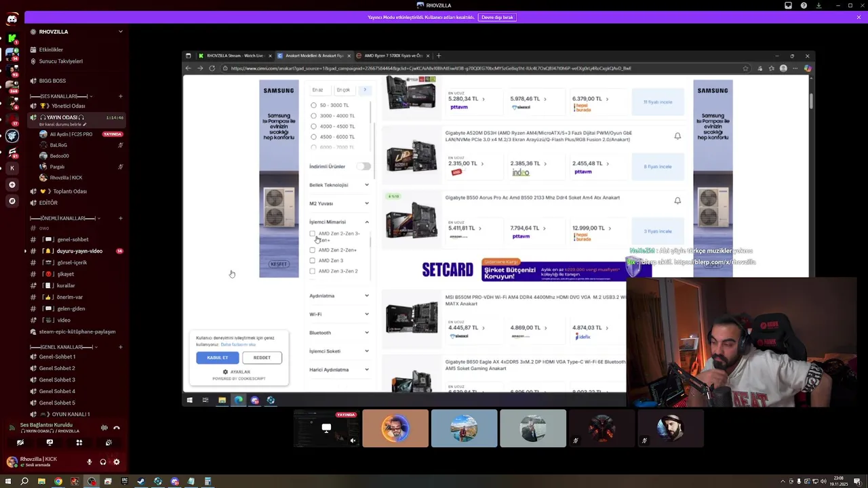
Task: Select Ali Aydın stream thumbnail tile
Action: pos(326,428)
